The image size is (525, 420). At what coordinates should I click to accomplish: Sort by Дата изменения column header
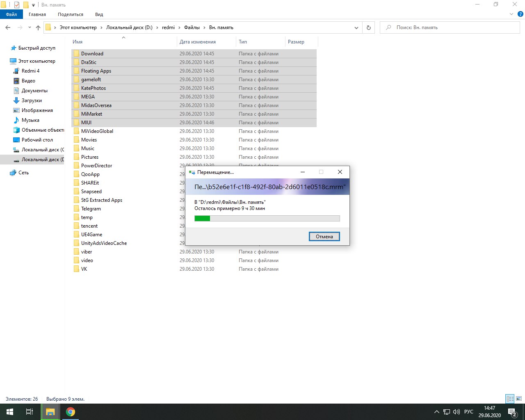pos(206,42)
